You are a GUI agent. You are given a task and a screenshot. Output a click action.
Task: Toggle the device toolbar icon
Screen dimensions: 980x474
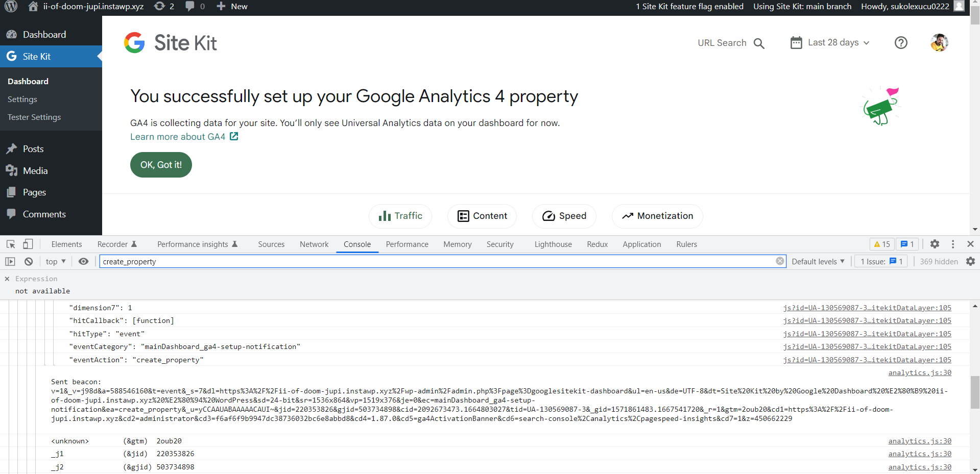28,244
